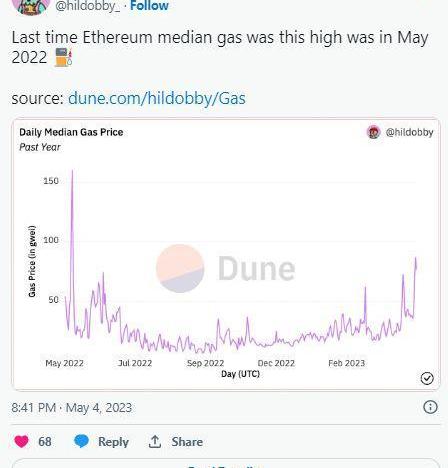Open the 8:41 PM May 4, 2023 timestamp
This screenshot has height=468, width=448.
point(72,408)
